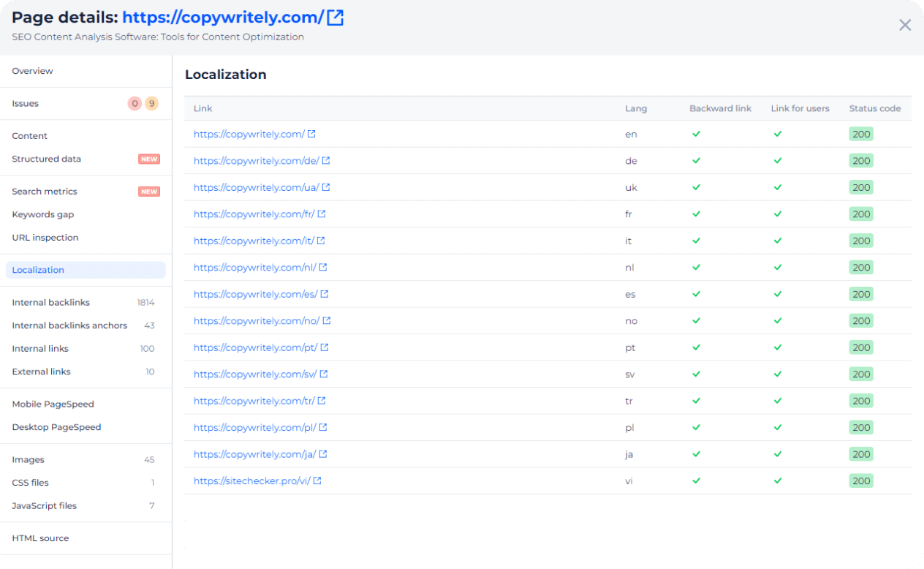924x569 pixels.
Task: Click external icon next to copywritely.com/tr/ link
Action: point(322,401)
